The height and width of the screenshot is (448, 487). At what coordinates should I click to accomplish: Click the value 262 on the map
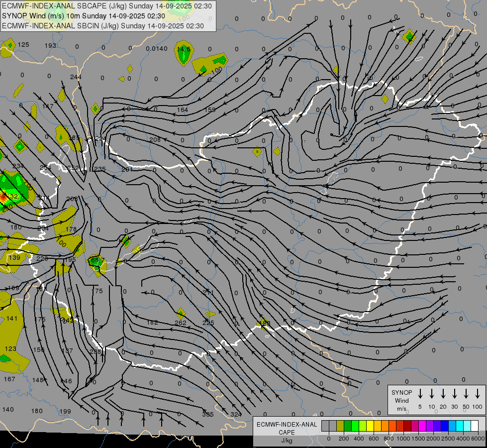(x=181, y=323)
